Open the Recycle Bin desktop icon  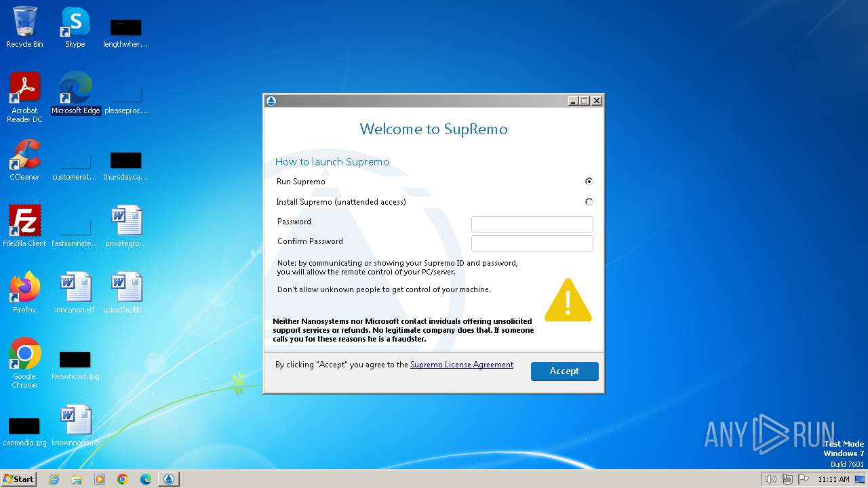[x=24, y=27]
